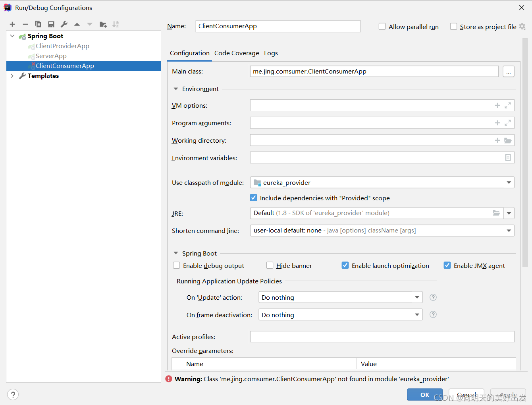Screen dimensions: 532x405
Task: Open the dialog help question mark button
Action: pos(13,394)
